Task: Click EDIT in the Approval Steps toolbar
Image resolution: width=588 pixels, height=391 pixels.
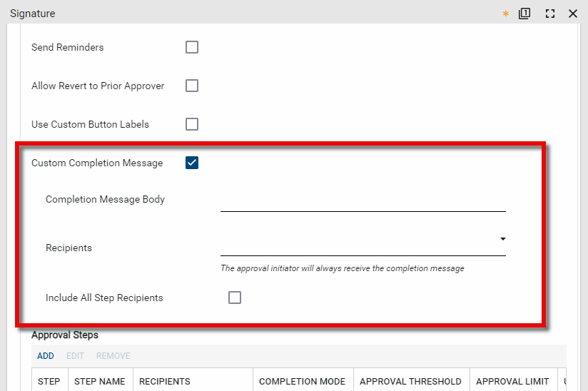Action: click(x=75, y=355)
